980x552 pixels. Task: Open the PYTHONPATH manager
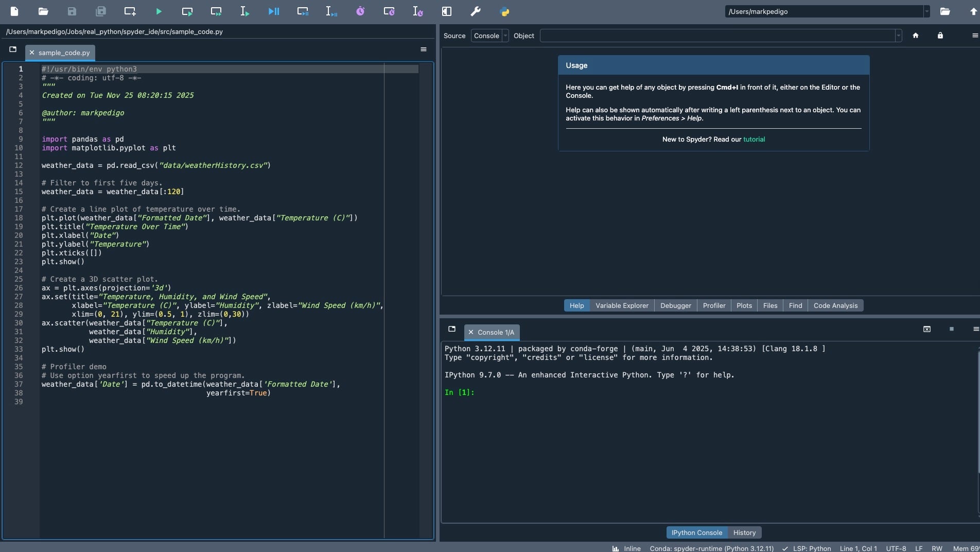(x=504, y=11)
